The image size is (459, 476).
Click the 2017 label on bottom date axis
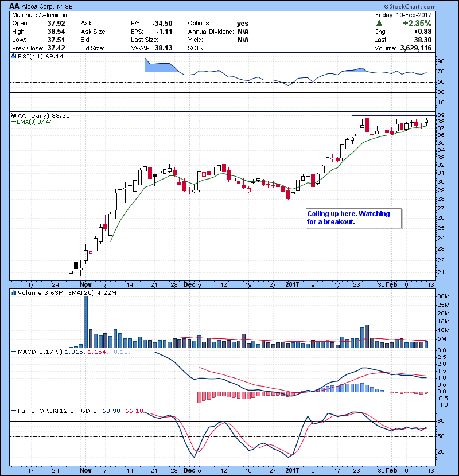(292, 470)
